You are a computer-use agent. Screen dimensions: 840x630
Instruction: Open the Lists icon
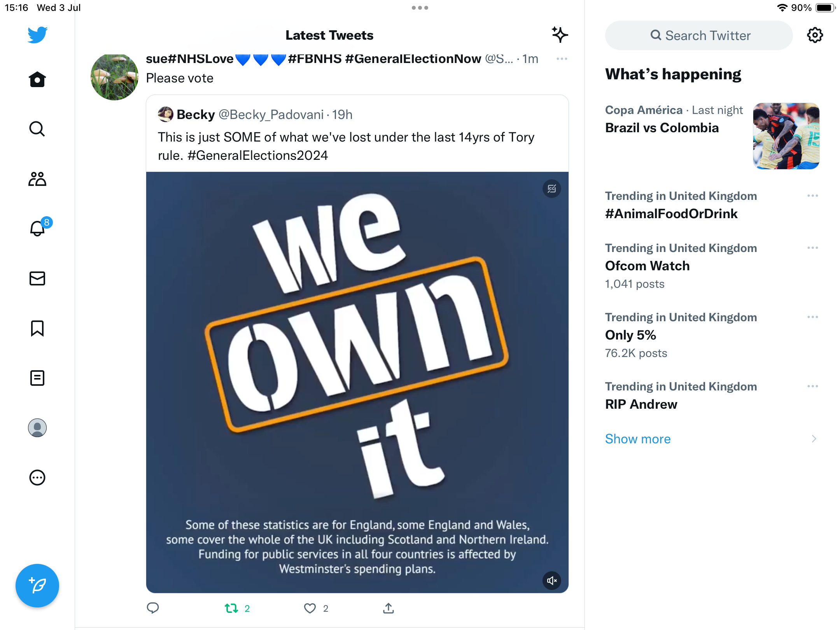pos(37,378)
